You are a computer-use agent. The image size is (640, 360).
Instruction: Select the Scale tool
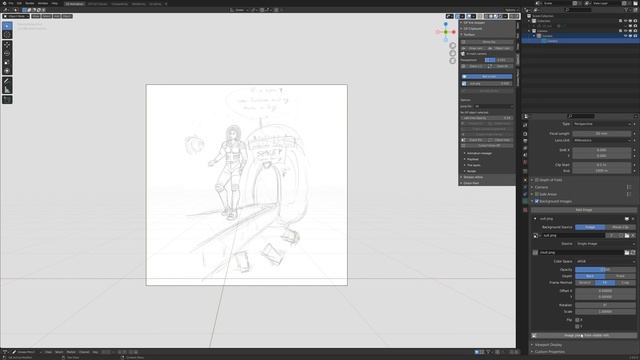coord(7,62)
